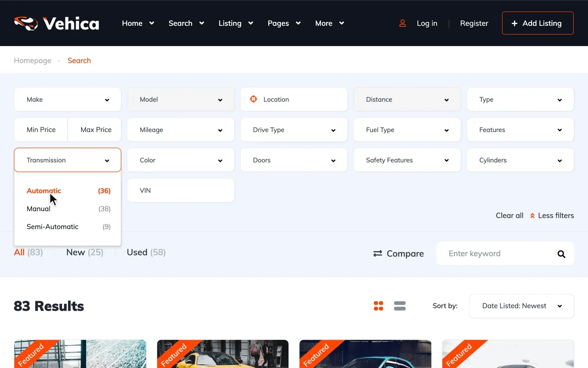Viewport: 588px width, 368px height.
Task: Open the Model dropdown
Action: click(181, 99)
